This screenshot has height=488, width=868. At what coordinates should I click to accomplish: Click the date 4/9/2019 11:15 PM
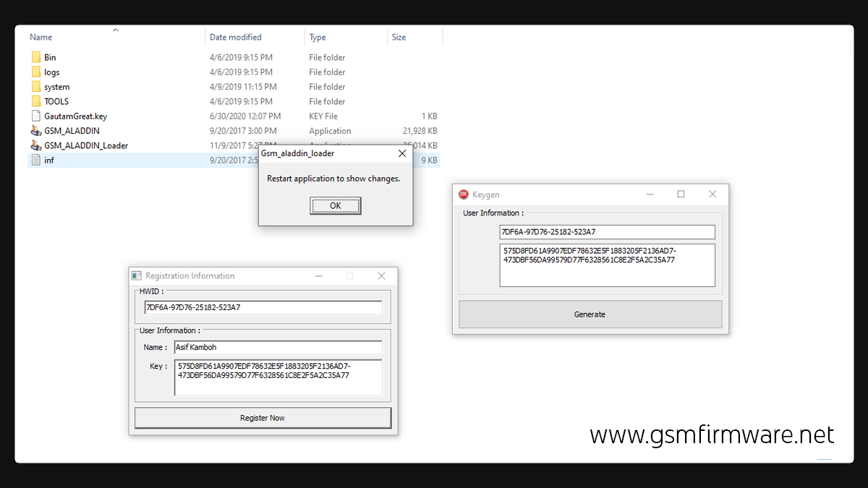click(x=243, y=87)
